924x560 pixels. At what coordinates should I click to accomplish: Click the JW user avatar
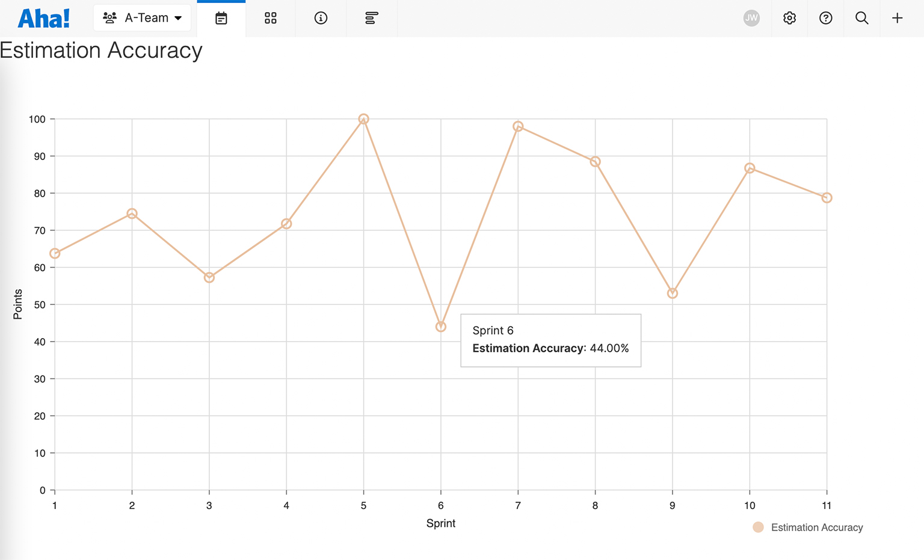(x=751, y=18)
